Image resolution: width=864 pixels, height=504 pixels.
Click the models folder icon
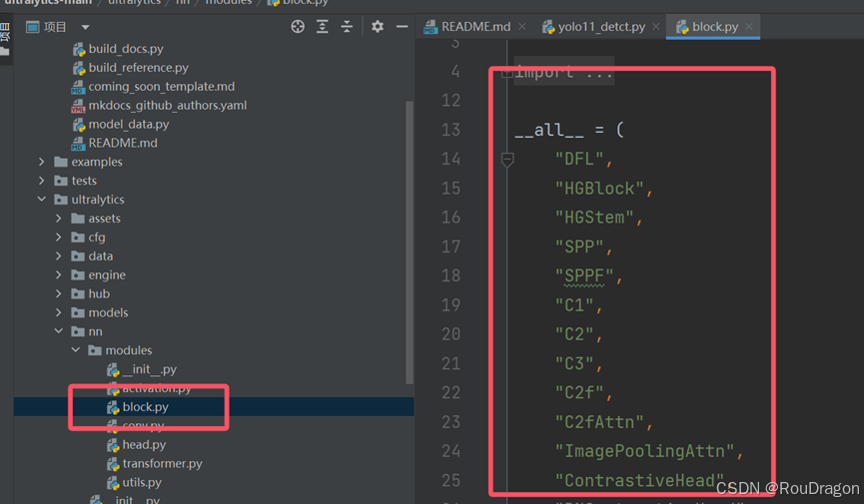(x=78, y=312)
